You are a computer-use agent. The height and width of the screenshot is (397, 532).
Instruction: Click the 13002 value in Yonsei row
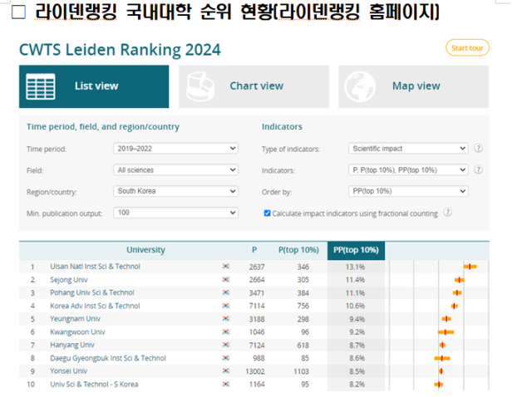coord(255,371)
